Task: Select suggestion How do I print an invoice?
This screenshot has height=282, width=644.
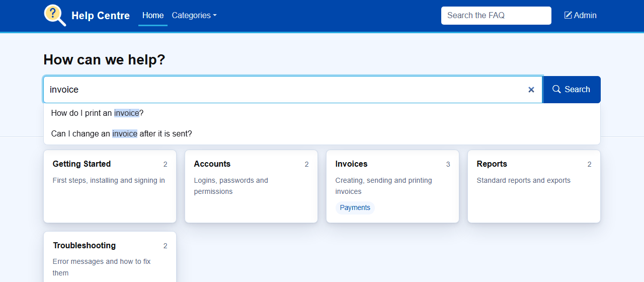Action: tap(322, 113)
